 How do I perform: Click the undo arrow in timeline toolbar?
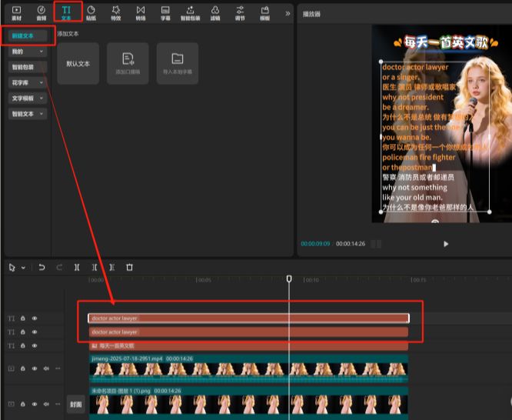pyautogui.click(x=42, y=267)
